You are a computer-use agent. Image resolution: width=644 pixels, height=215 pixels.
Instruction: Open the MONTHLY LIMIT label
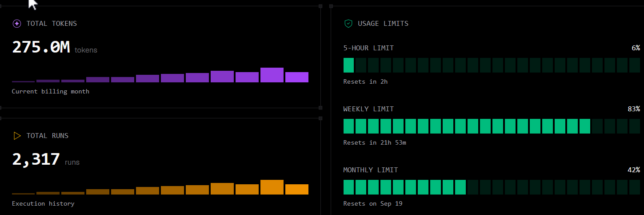[x=371, y=170]
